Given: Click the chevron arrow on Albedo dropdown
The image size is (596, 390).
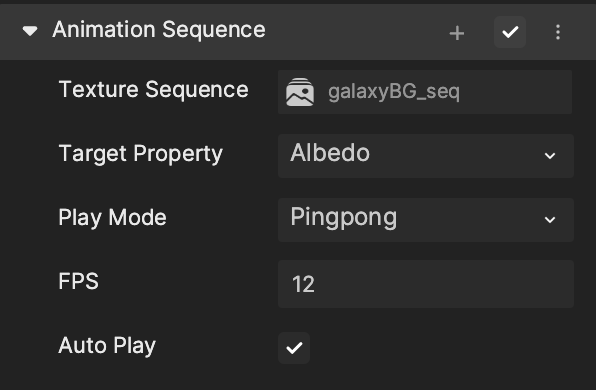Looking at the screenshot, I should pos(550,156).
